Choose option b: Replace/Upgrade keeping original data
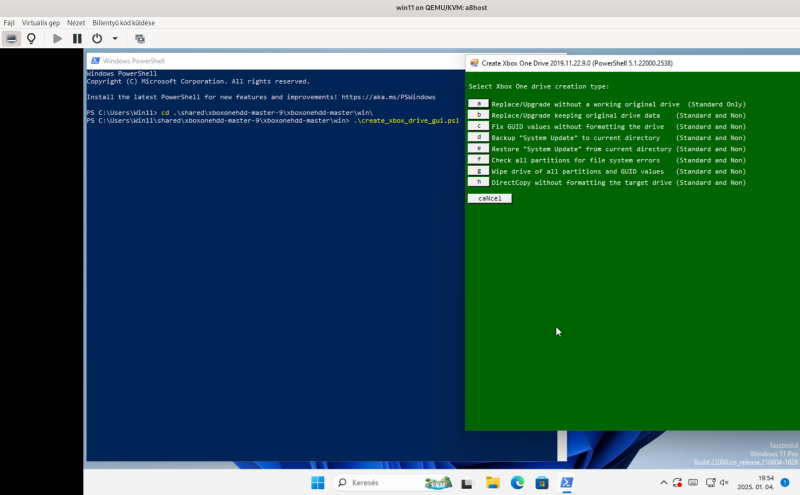This screenshot has width=800, height=495. (x=478, y=115)
